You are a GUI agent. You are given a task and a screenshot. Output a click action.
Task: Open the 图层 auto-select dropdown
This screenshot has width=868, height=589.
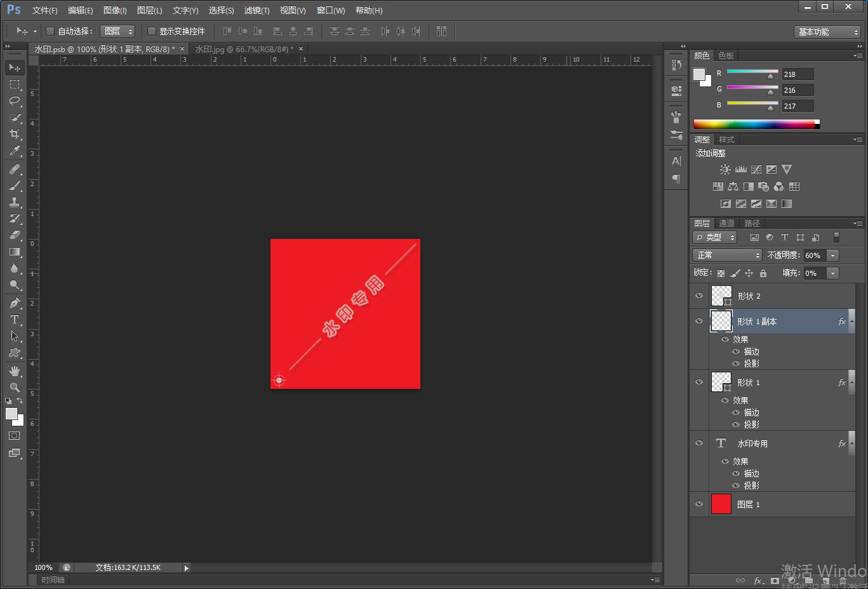coord(118,31)
